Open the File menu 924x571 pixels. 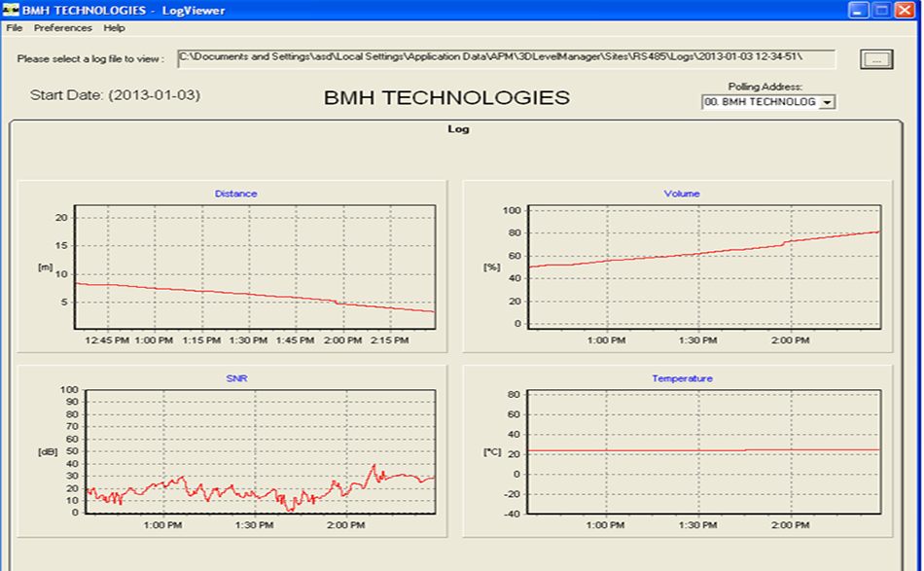tap(15, 27)
